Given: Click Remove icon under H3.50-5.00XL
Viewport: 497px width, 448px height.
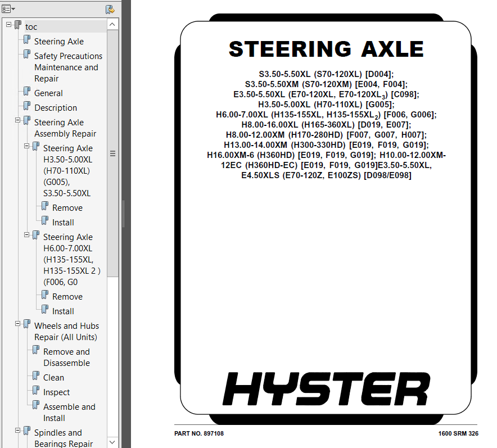Looking at the screenshot, I should click(44, 206).
